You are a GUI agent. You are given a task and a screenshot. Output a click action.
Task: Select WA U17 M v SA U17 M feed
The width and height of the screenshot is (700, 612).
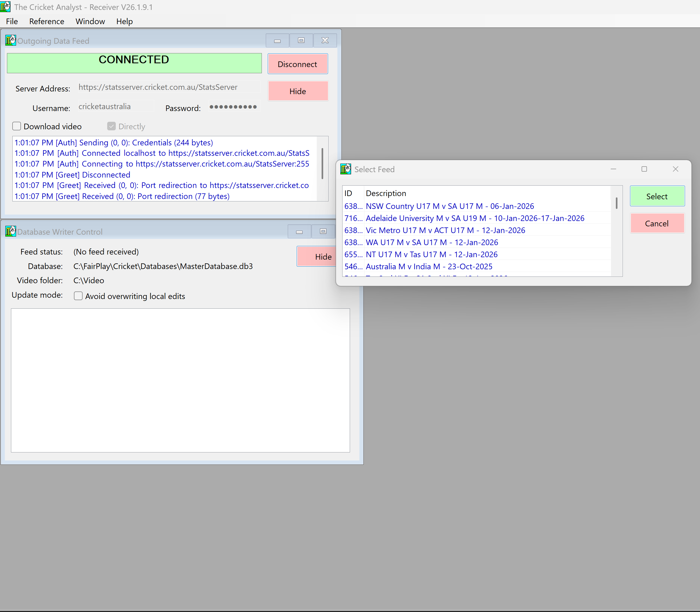(477, 242)
